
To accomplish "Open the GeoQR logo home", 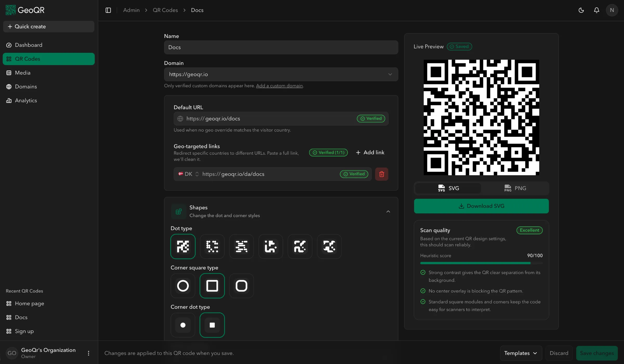I will (25, 10).
